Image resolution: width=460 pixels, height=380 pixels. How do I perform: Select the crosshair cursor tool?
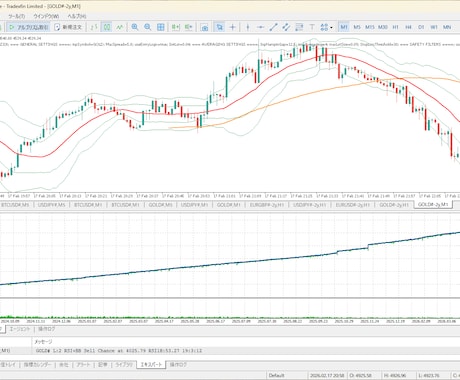tap(233, 27)
